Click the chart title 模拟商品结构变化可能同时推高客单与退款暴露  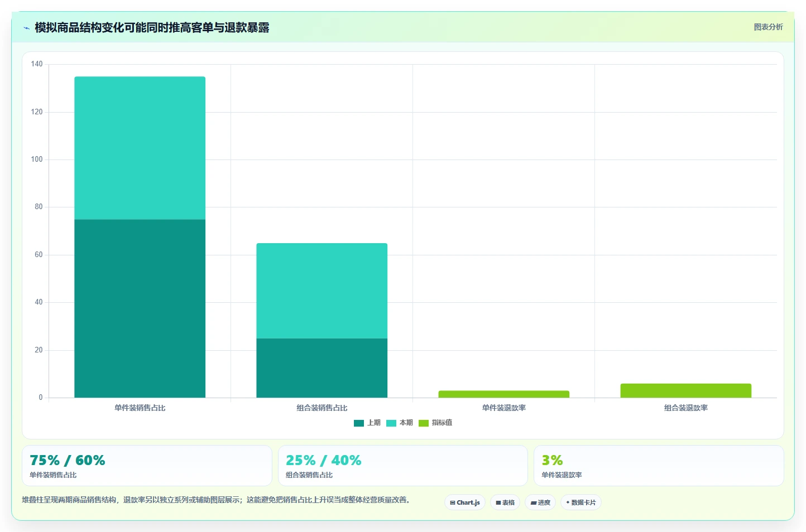click(152, 27)
